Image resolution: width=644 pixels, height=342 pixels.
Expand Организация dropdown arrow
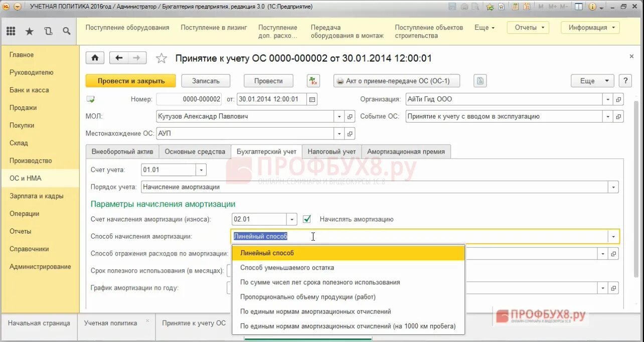[608, 99]
